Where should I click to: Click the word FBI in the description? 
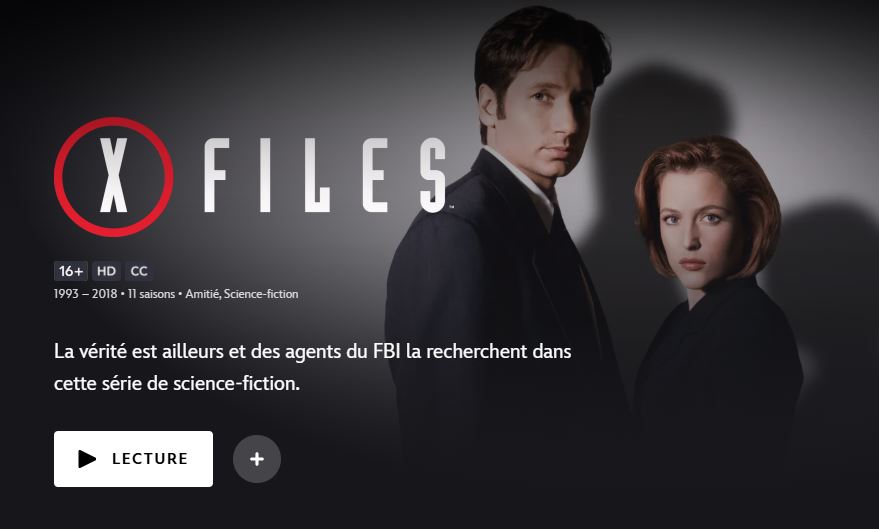[387, 351]
